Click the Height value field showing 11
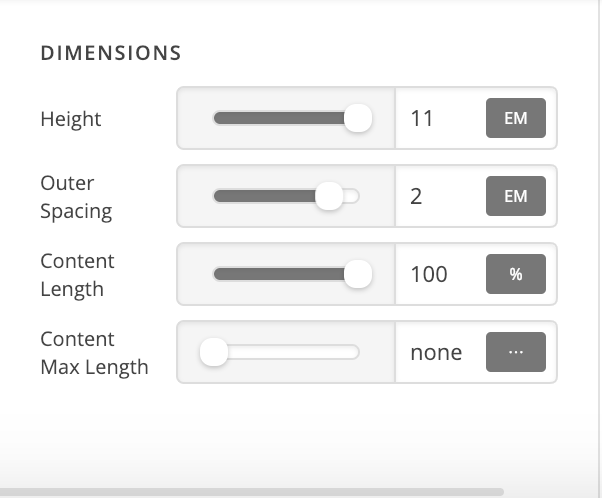Image resolution: width=602 pixels, height=498 pixels. point(440,119)
